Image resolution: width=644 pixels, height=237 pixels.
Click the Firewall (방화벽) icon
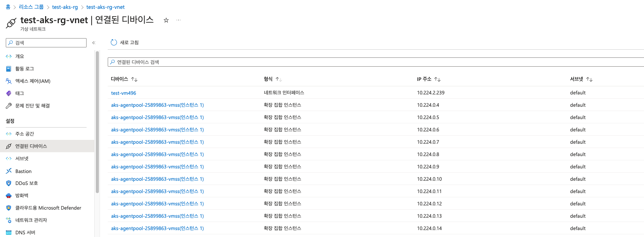tap(9, 195)
